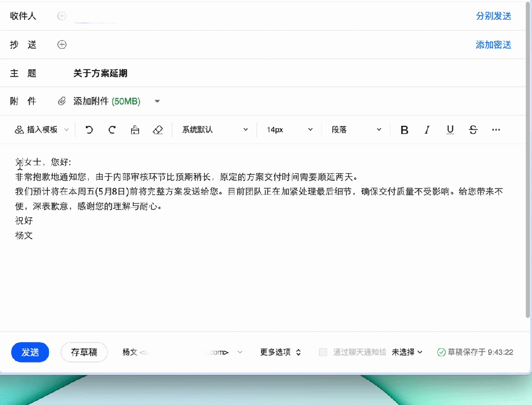The image size is (532, 405).
Task: Click the 收件人 recipient input field
Action: 272,16
